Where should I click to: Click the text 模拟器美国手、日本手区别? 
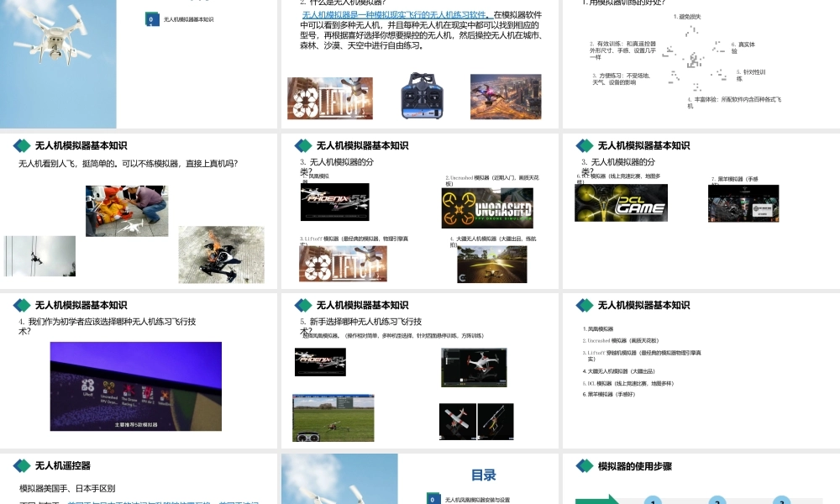pos(67,489)
